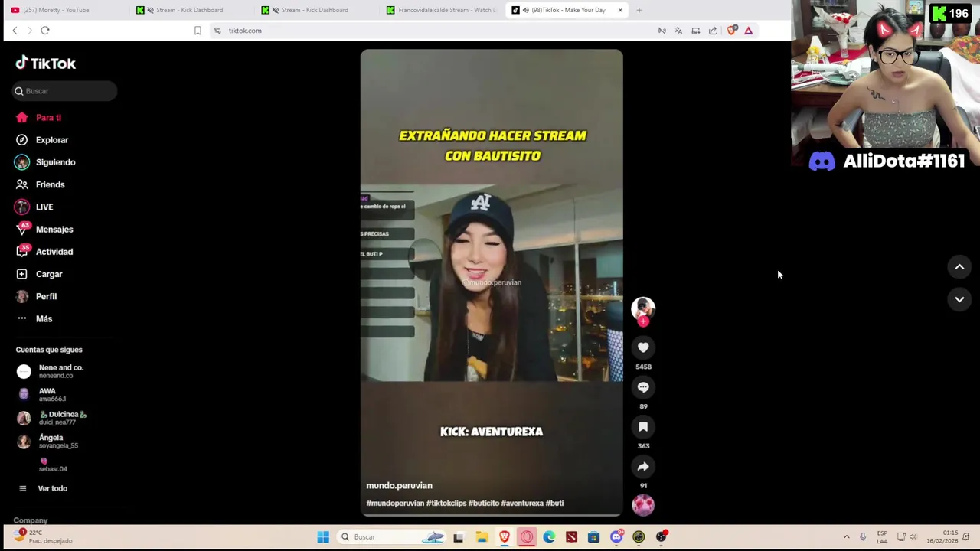Open Discord from taskbar
The image size is (980, 551).
[x=616, y=537]
